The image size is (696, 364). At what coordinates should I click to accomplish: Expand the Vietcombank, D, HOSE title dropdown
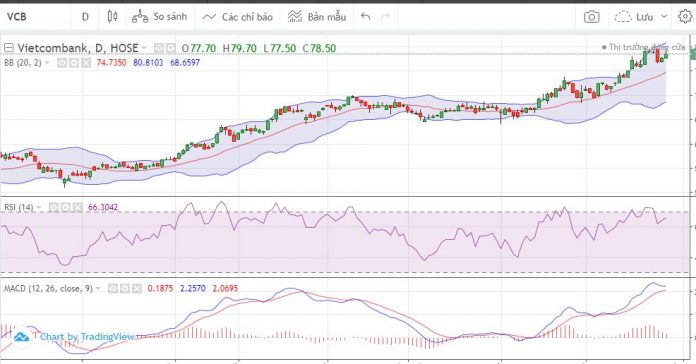[144, 47]
